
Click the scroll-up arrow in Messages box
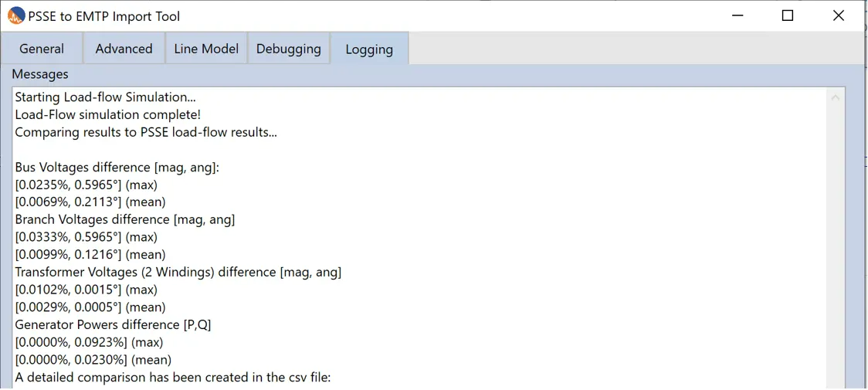(x=836, y=97)
